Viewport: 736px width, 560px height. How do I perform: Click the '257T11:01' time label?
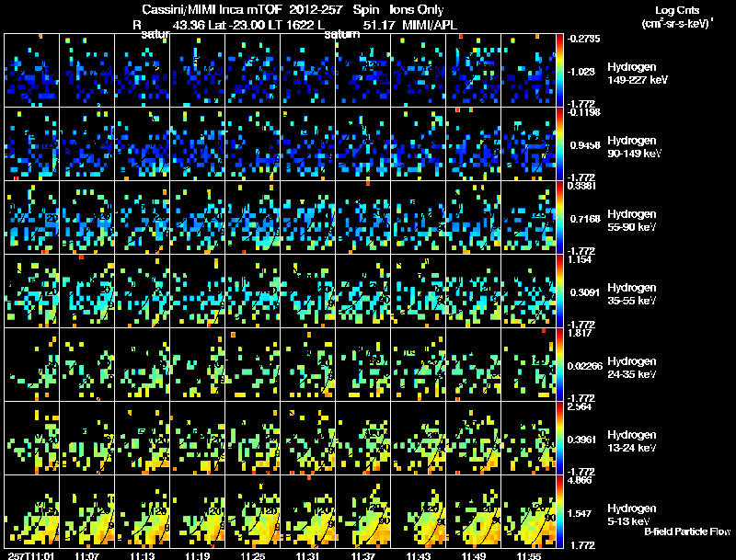[30, 555]
